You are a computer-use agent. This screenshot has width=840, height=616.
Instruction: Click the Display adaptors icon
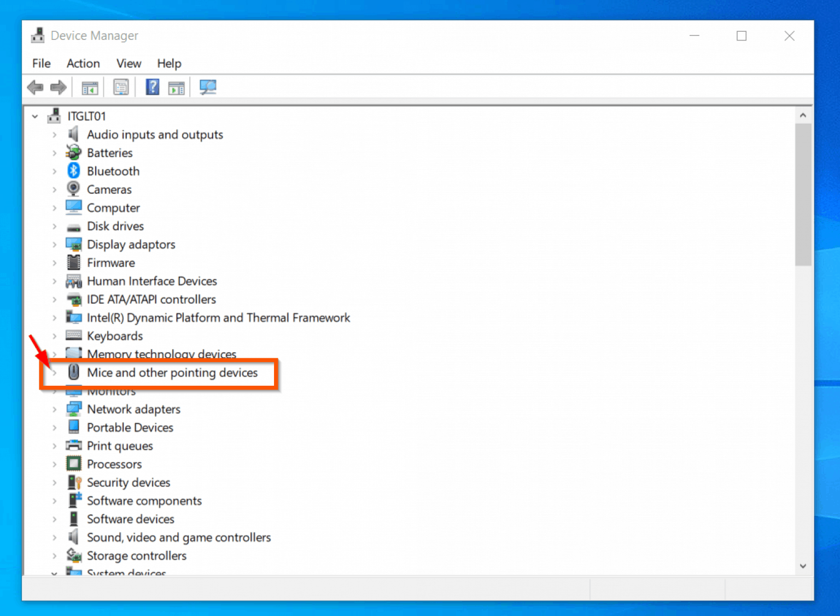click(x=75, y=244)
